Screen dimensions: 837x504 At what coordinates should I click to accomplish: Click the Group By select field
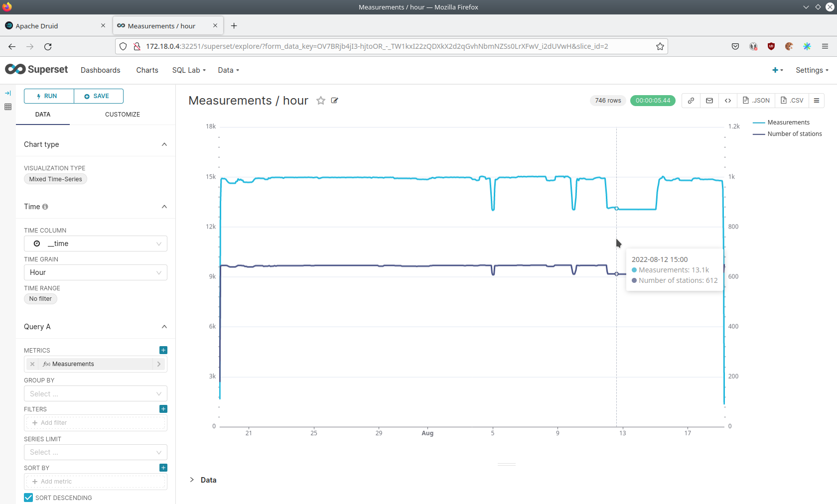coord(96,394)
